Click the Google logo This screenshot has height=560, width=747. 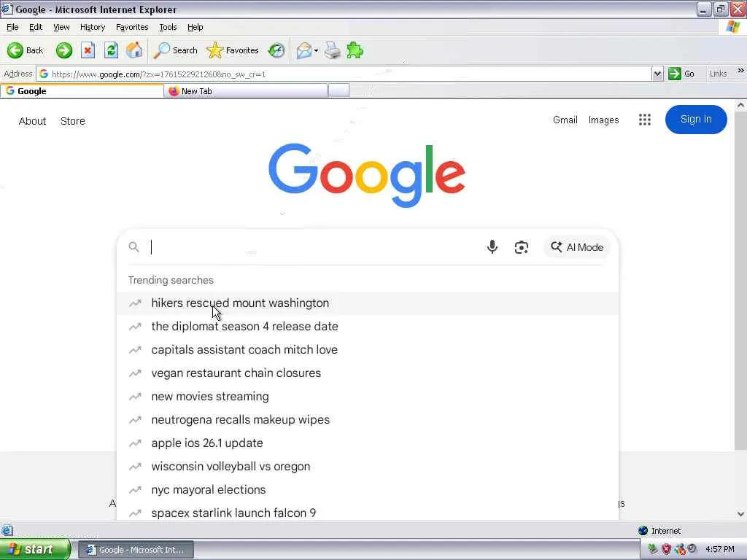coord(367,175)
